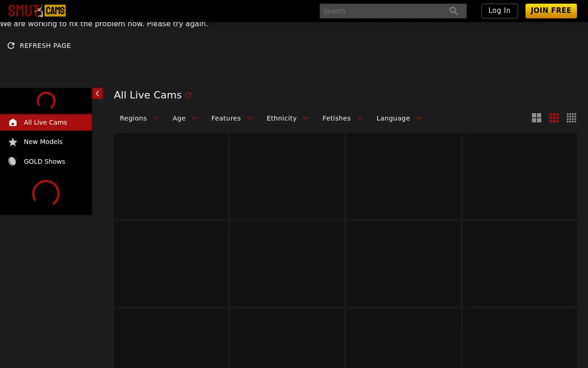Open New Models in the sidebar
Image resolution: width=588 pixels, height=368 pixels.
tap(46, 142)
